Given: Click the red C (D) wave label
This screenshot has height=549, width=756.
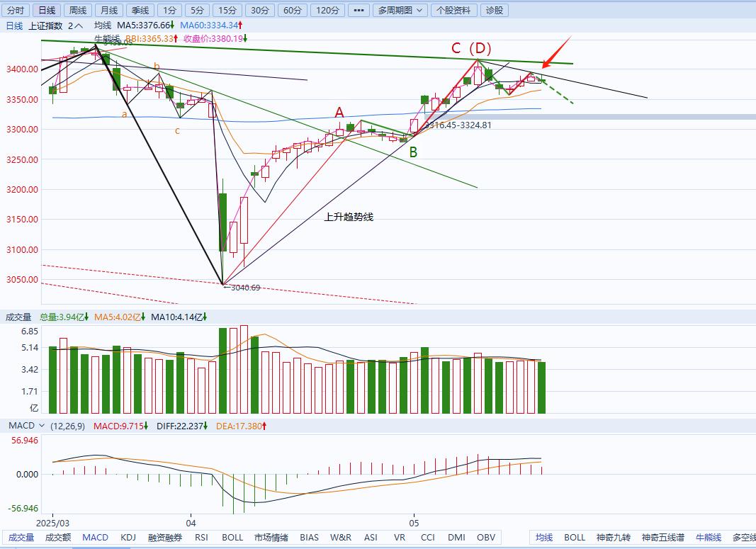Looking at the screenshot, I should 471,48.
